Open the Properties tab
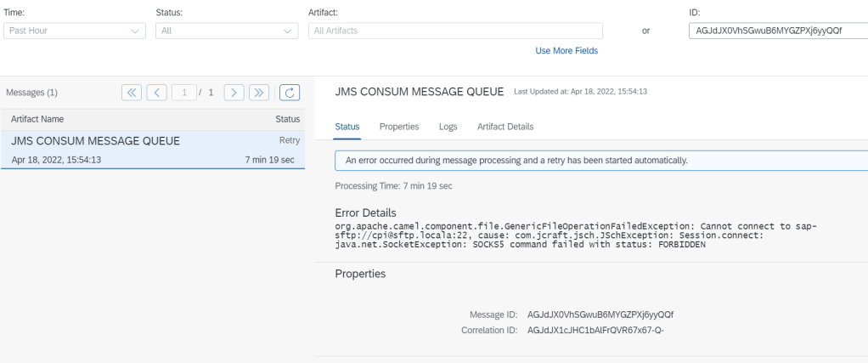This screenshot has width=868, height=363. tap(399, 127)
